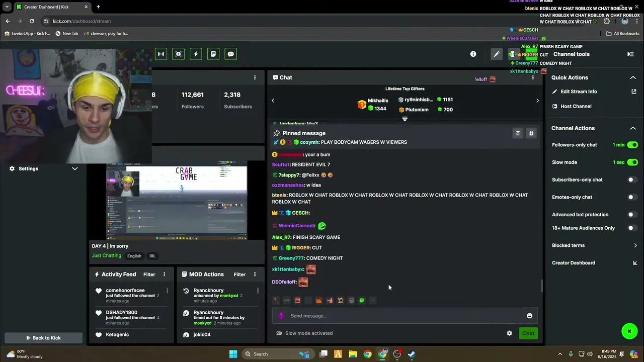The height and width of the screenshot is (362, 644).
Task: Click the green emote in the emote row
Action: [362, 300]
